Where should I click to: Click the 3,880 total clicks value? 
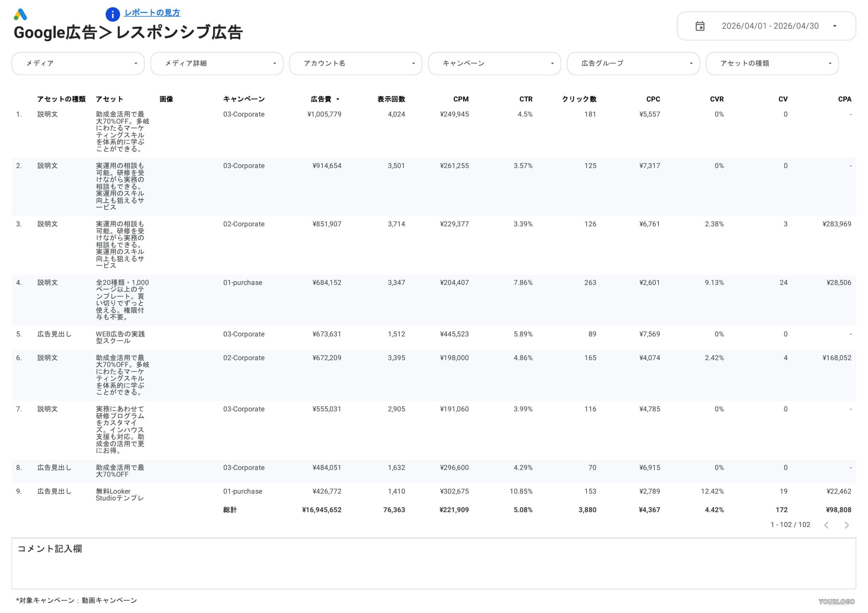point(587,510)
